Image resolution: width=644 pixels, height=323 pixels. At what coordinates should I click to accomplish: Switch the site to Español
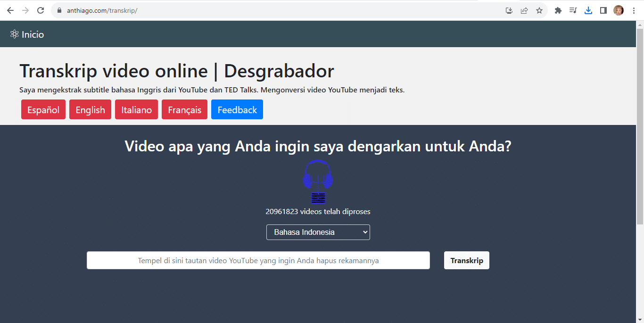point(43,110)
